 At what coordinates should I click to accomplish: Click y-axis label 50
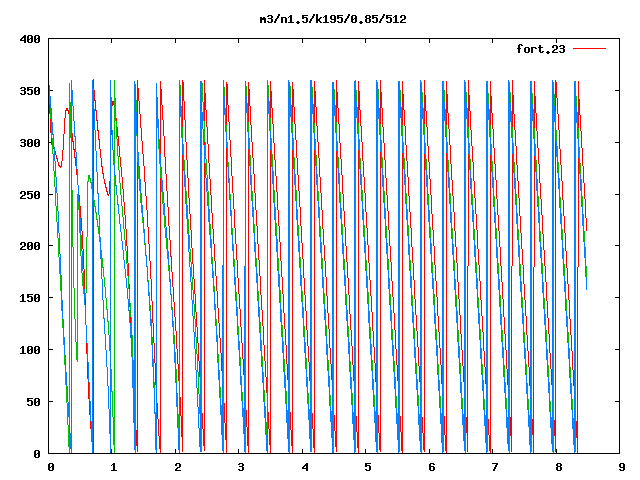tap(33, 402)
